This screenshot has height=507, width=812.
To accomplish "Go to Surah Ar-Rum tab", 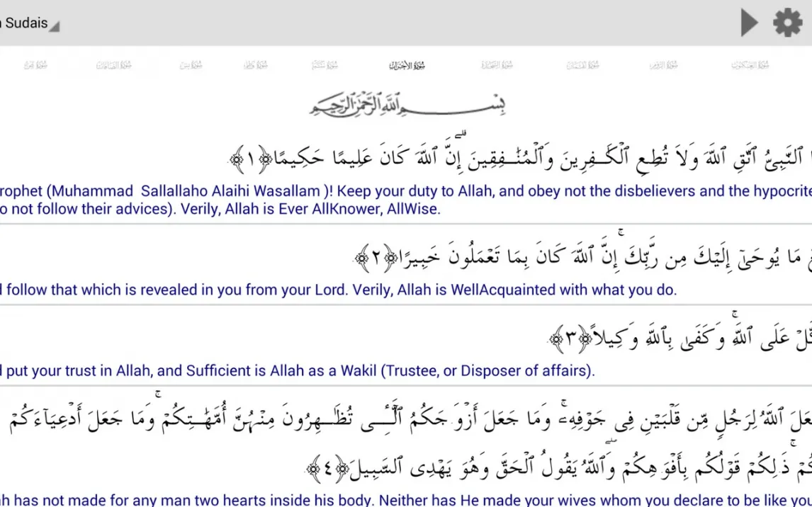I will pos(663,65).
